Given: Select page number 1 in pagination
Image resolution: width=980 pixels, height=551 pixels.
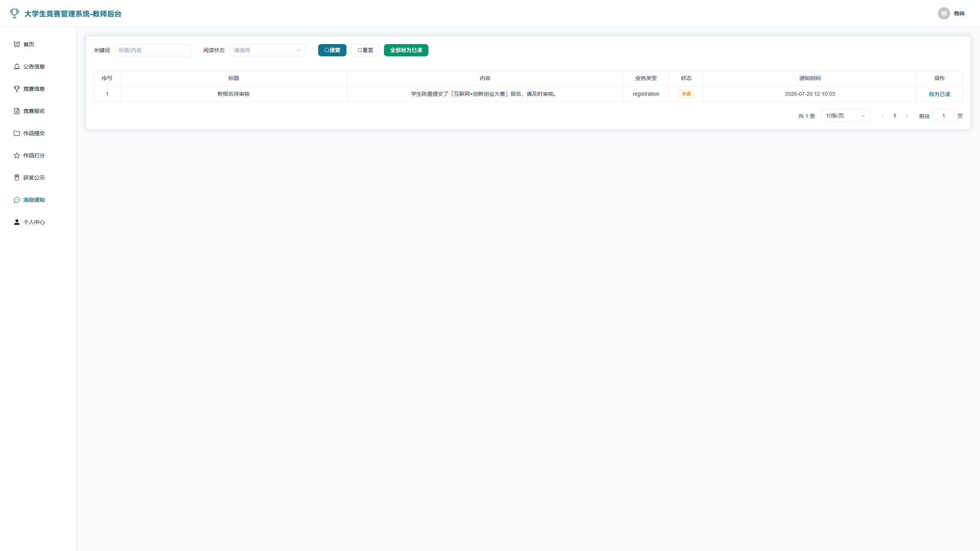Looking at the screenshot, I should (894, 116).
